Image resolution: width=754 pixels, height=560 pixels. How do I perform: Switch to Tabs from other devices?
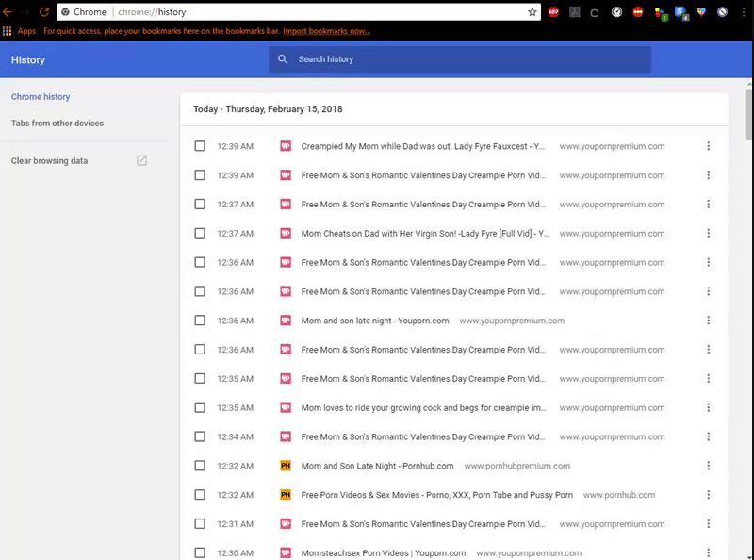57,124
